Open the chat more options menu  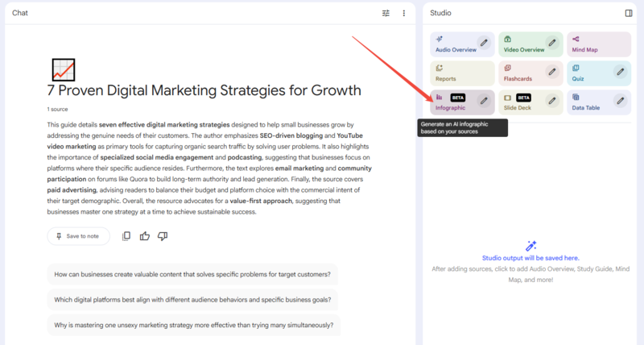[404, 13]
